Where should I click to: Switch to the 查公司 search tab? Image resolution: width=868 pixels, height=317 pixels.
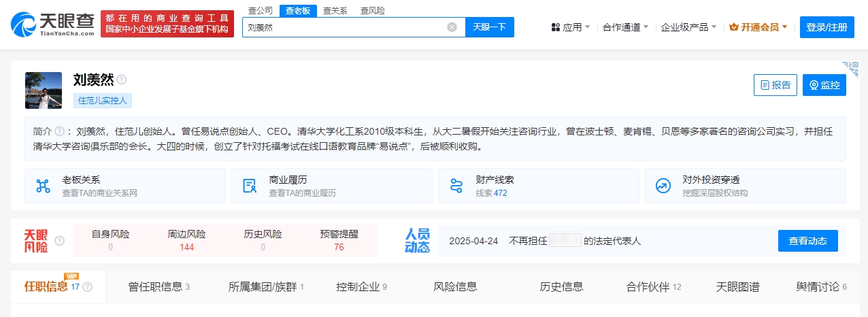[x=261, y=10]
